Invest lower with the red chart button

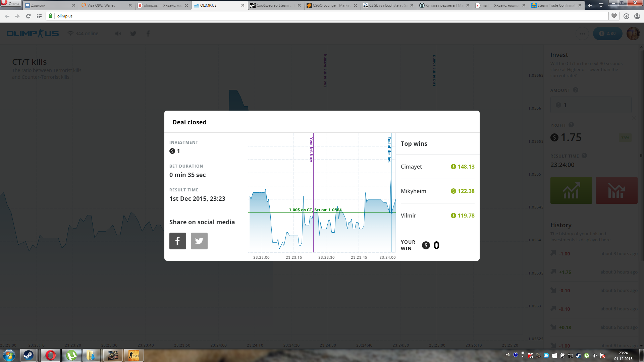pos(616,190)
